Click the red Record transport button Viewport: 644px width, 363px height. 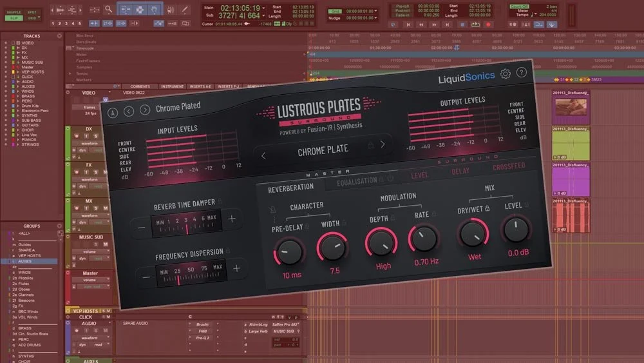click(x=488, y=25)
